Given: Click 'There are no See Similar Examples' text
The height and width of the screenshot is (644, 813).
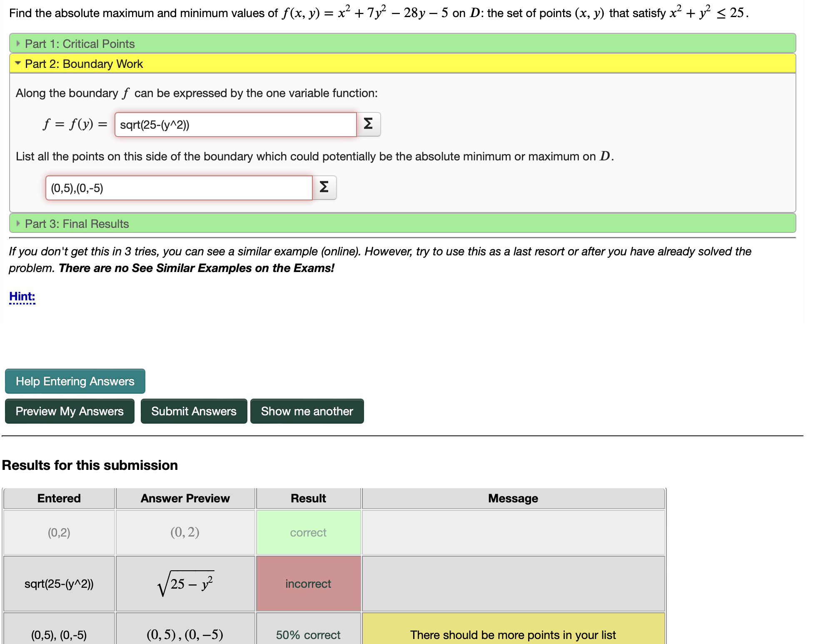Looking at the screenshot, I should pyautogui.click(x=197, y=268).
